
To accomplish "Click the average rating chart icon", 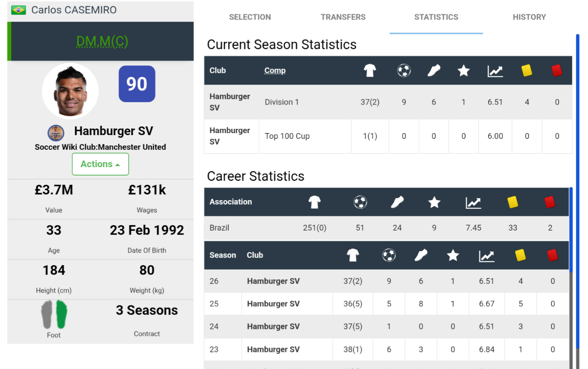I will [x=495, y=70].
